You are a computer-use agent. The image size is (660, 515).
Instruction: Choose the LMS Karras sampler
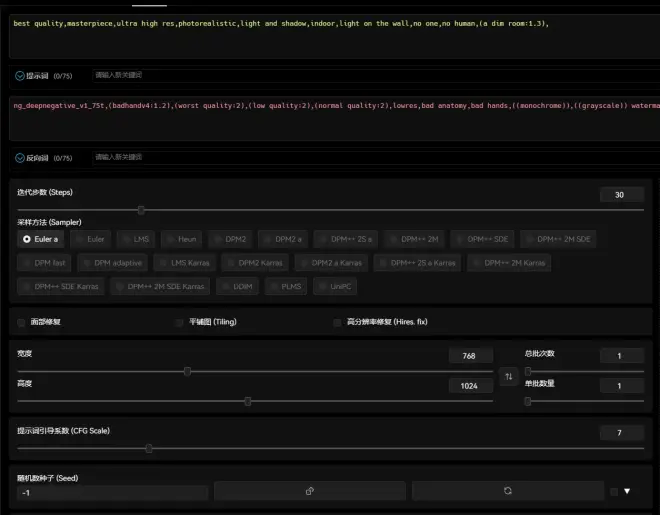(185, 263)
